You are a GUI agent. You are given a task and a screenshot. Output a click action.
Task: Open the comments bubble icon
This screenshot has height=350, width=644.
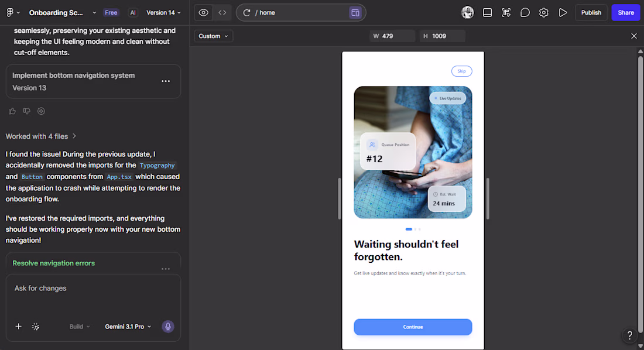tap(525, 13)
